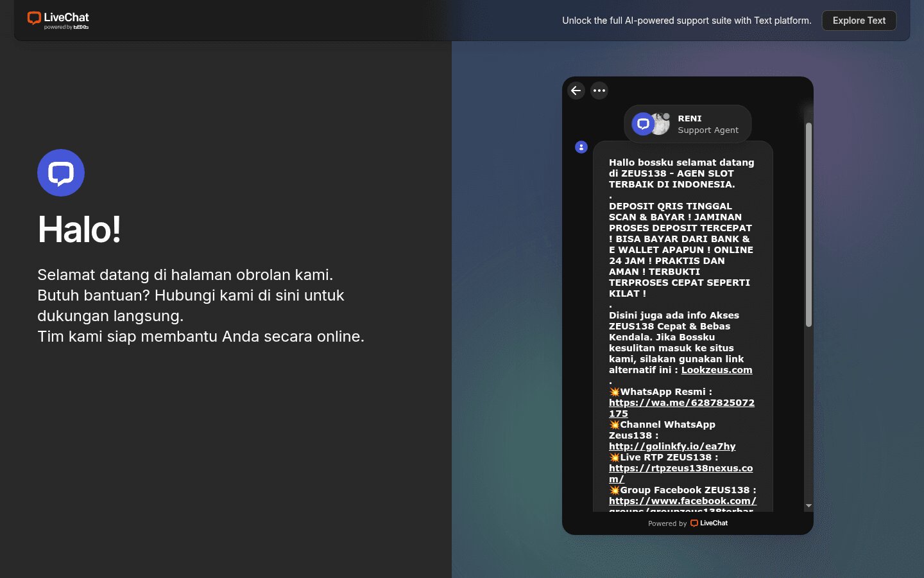Click the chat scrollbar thumb
The width and height of the screenshot is (924, 578).
click(x=809, y=225)
